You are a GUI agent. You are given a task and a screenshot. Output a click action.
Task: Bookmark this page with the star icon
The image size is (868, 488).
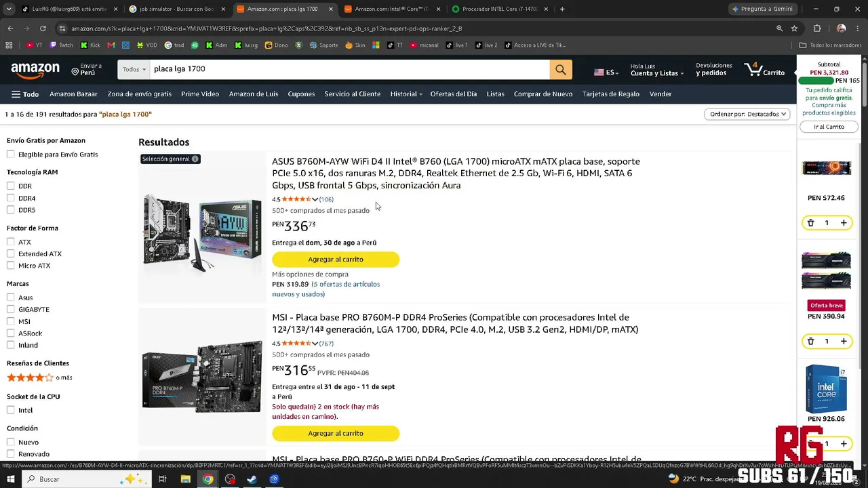[794, 28]
